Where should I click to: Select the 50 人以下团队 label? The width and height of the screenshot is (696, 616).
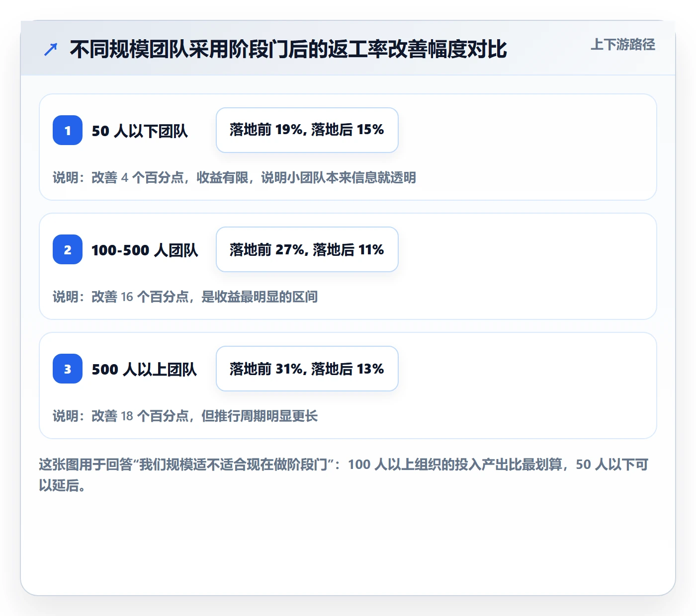pos(140,131)
